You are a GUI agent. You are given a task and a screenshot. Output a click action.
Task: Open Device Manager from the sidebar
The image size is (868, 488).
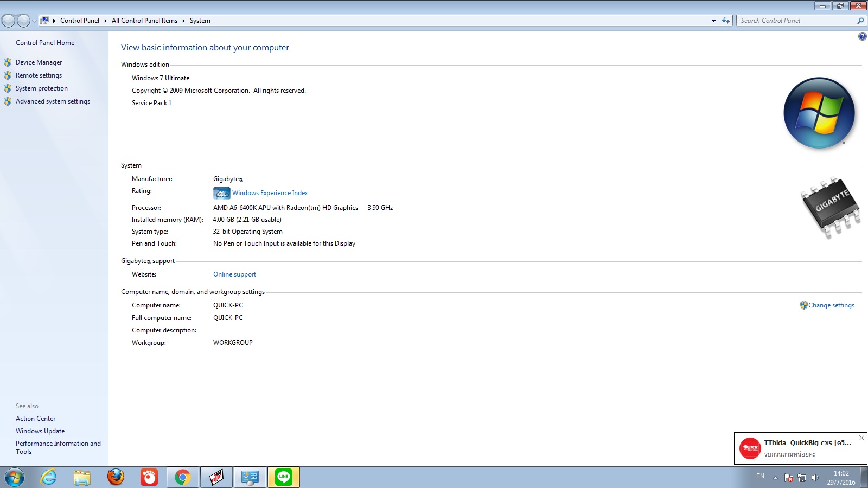39,62
